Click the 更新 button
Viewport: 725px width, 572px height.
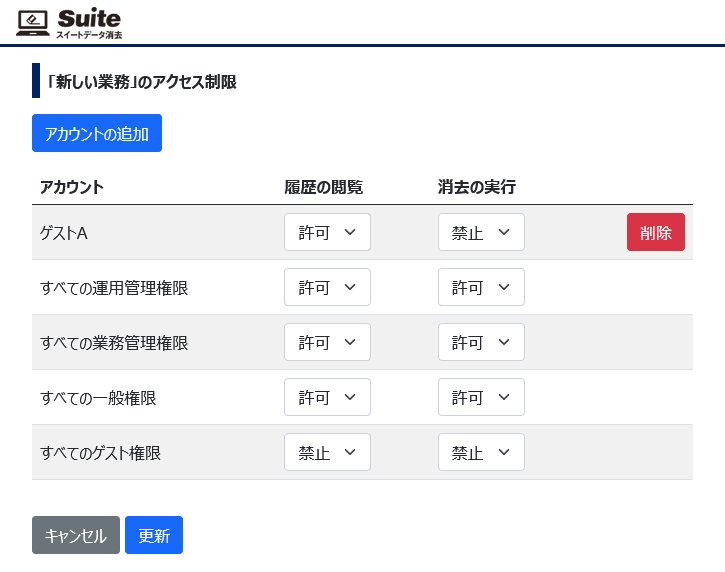tap(154, 535)
